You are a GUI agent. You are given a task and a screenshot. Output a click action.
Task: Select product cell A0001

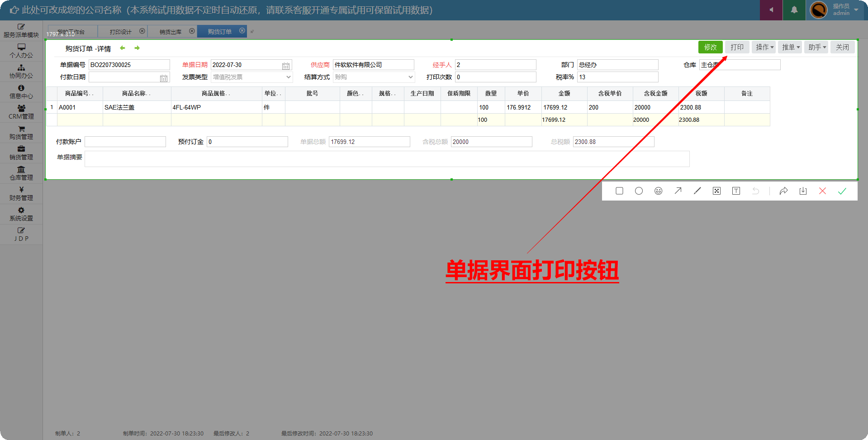pos(80,107)
